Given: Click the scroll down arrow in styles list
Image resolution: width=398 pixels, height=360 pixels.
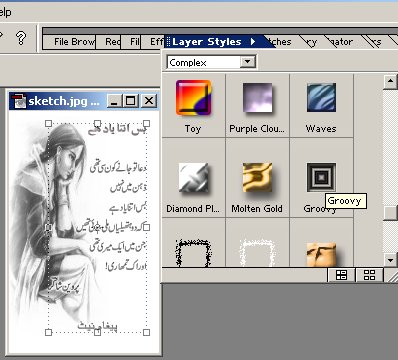Looking at the screenshot, I should [x=390, y=260].
